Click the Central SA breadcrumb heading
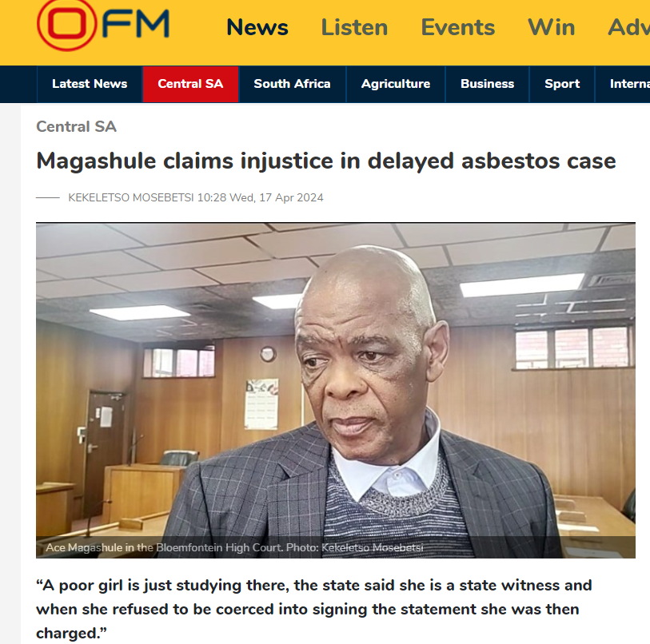This screenshot has height=644, width=650. (x=76, y=126)
